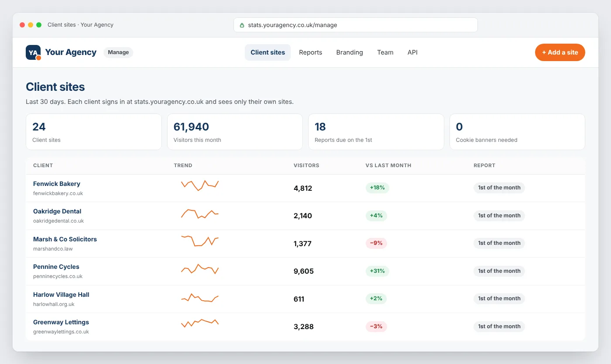Switch to the Branding tab
This screenshot has height=364, width=611.
(350, 52)
